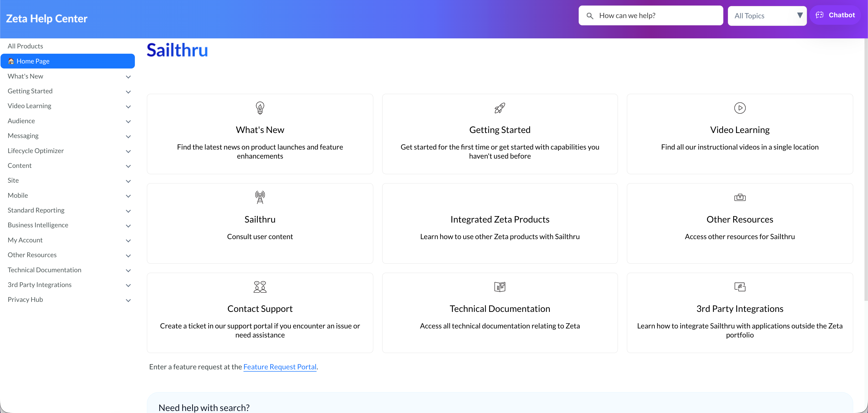
Task: Expand the Privacy Hub chevron
Action: point(128,300)
